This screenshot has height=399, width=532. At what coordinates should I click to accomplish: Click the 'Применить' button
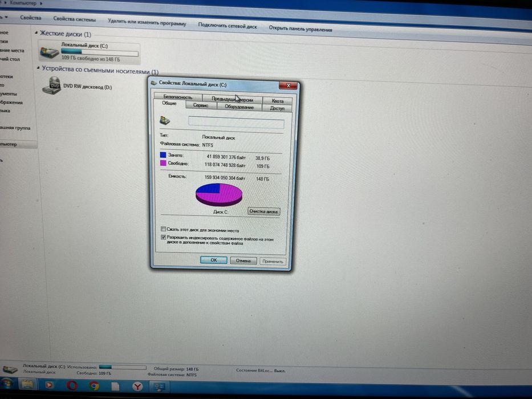click(273, 261)
